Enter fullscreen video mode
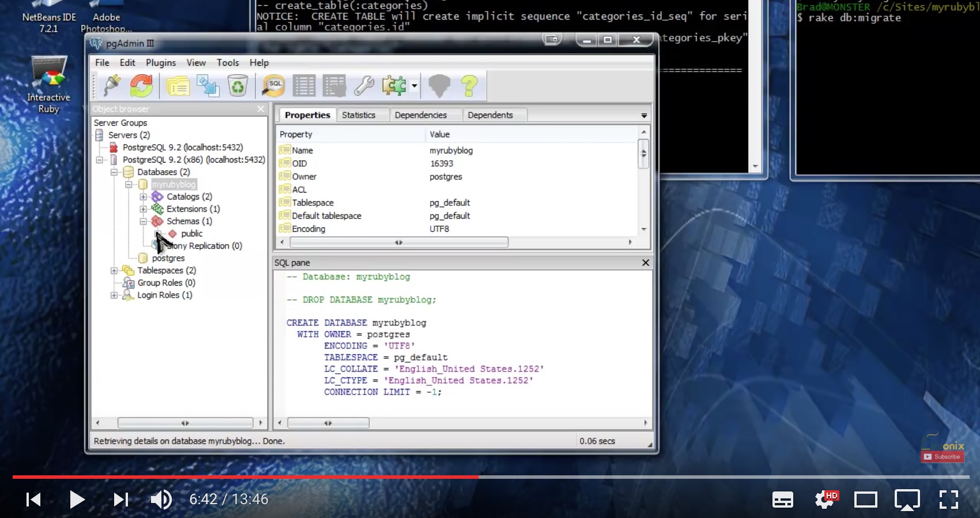This screenshot has height=518, width=980. 948,500
